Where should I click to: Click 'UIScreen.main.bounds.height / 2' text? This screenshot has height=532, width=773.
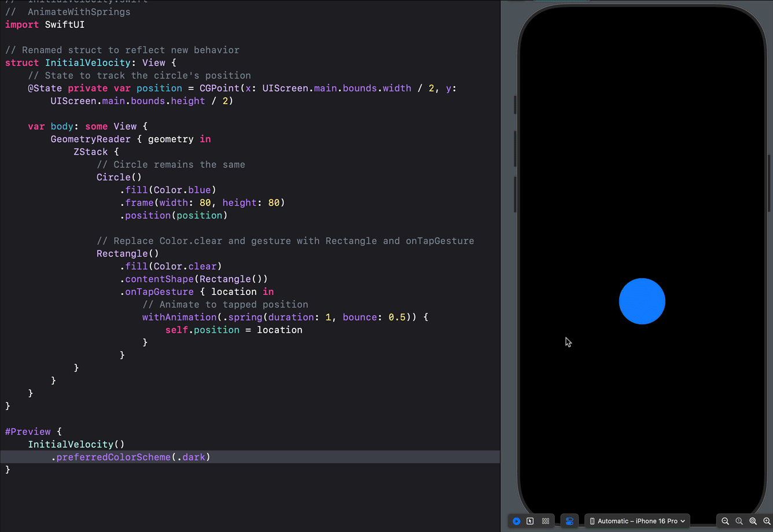(139, 101)
